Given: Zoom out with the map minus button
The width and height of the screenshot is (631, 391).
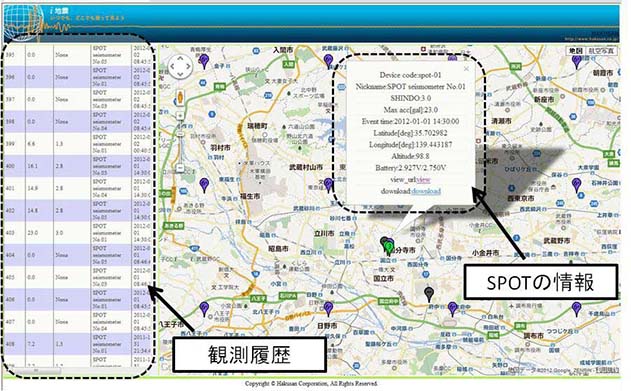Looking at the screenshot, I should (180, 168).
